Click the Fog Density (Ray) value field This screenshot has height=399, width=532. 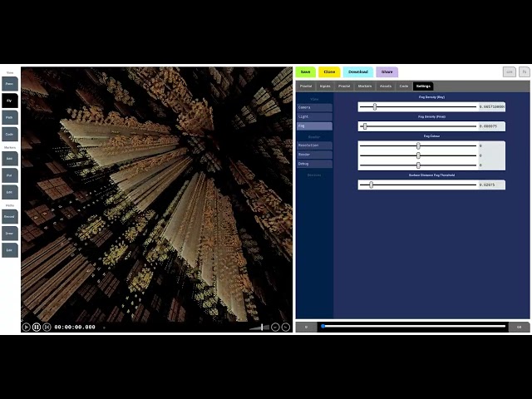[x=491, y=107]
